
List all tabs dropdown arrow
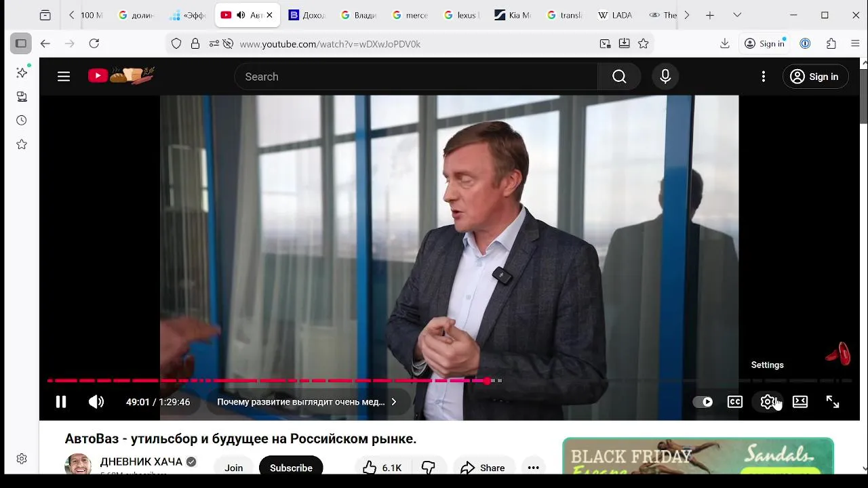click(x=737, y=15)
